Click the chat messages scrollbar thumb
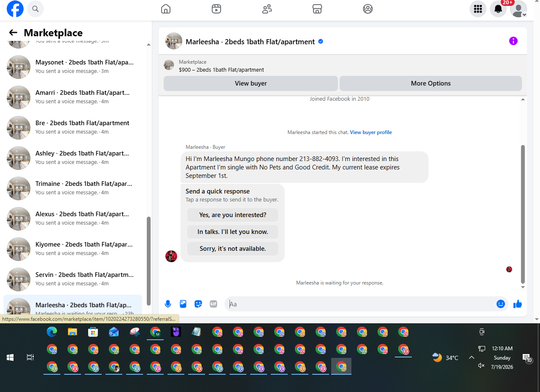This screenshot has width=540, height=392. pos(523,214)
